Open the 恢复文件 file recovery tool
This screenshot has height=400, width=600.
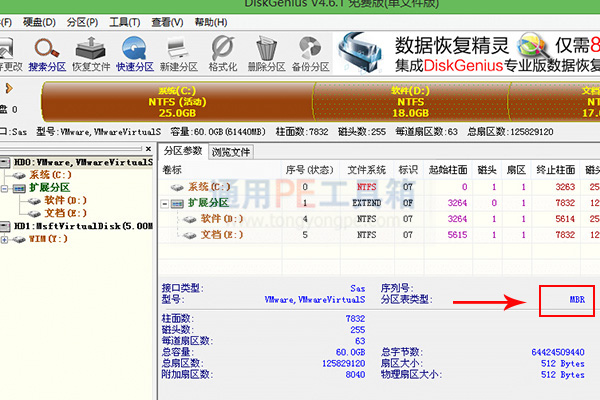pos(91,54)
